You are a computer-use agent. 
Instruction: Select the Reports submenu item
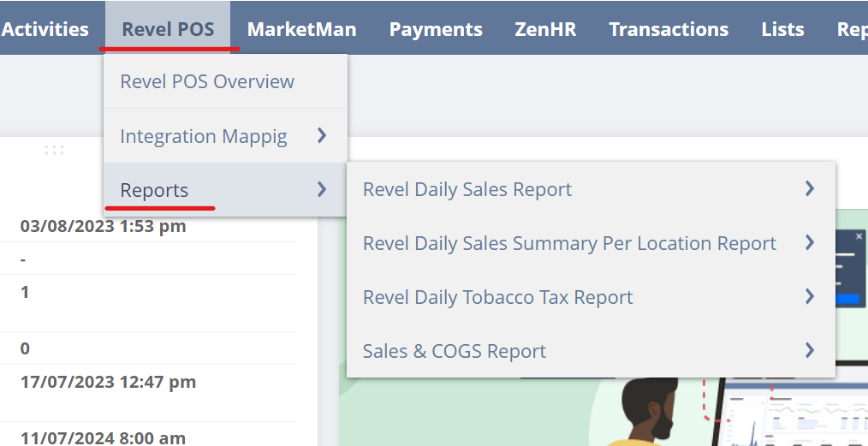[x=225, y=190]
